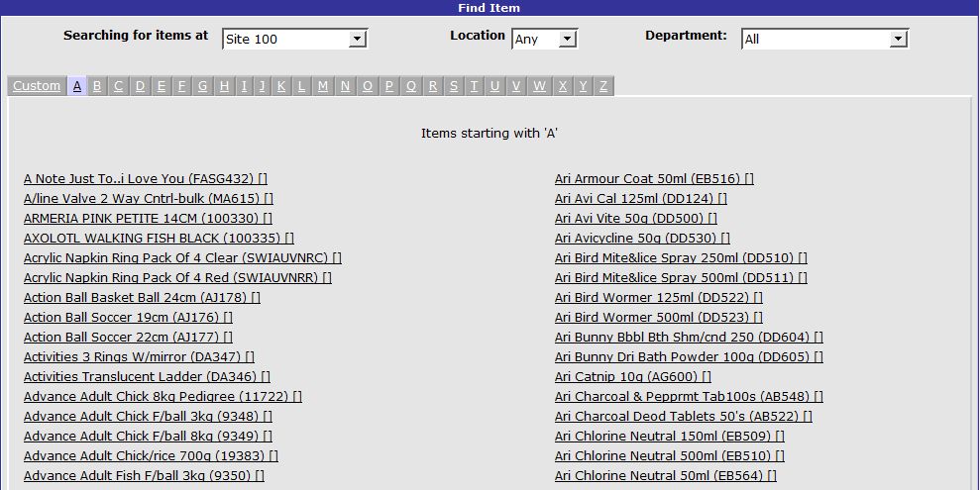Select the B letter tab

point(97,86)
